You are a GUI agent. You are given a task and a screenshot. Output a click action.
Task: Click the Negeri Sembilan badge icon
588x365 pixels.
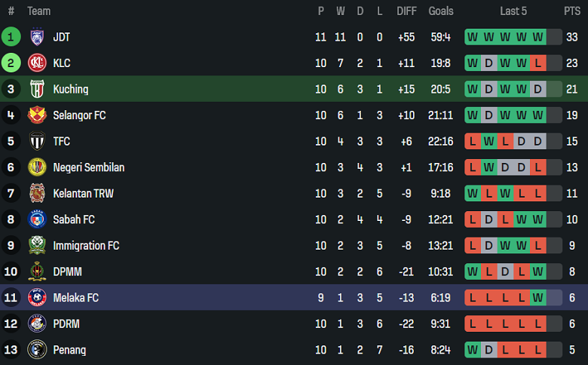(x=37, y=167)
